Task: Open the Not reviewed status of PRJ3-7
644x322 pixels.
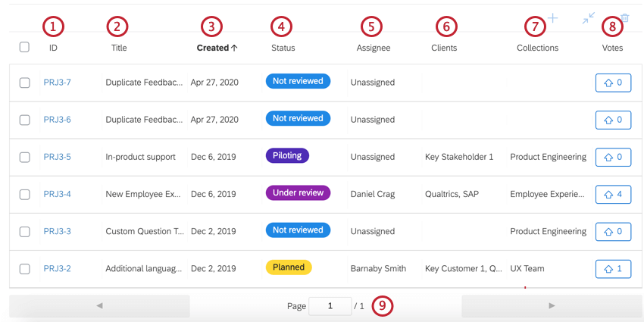Action: point(298,81)
